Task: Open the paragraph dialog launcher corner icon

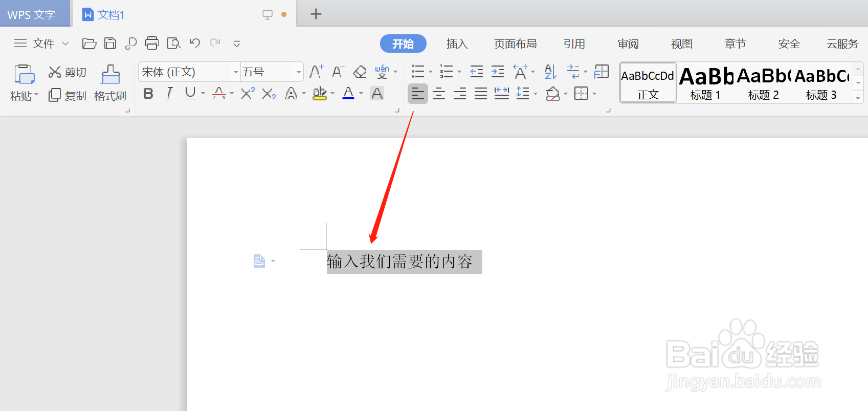Action: pyautogui.click(x=608, y=110)
